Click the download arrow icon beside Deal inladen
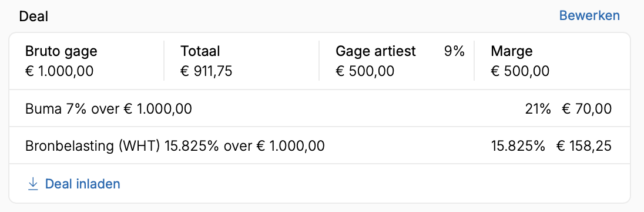Viewport: 644px width, 212px height. (x=33, y=184)
